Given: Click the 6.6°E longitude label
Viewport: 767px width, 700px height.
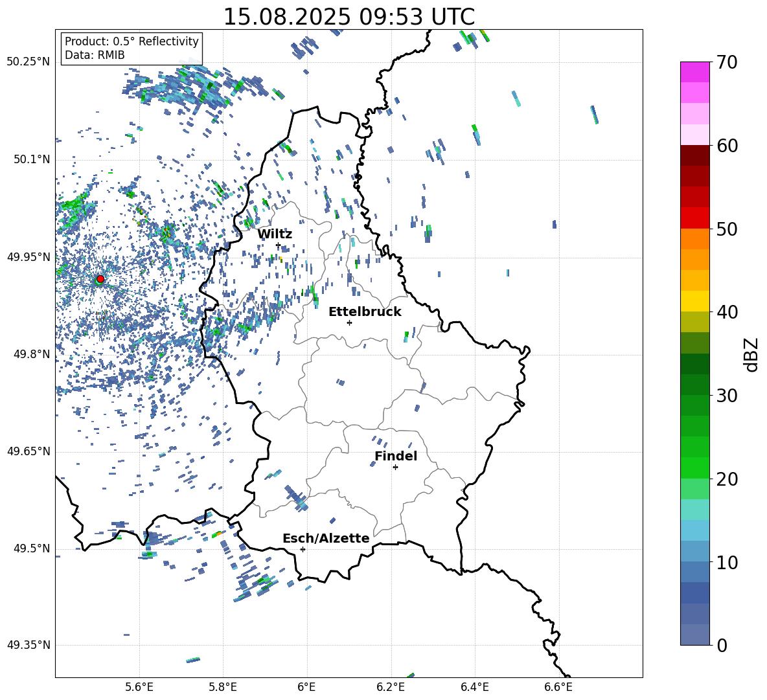Looking at the screenshot, I should (558, 687).
